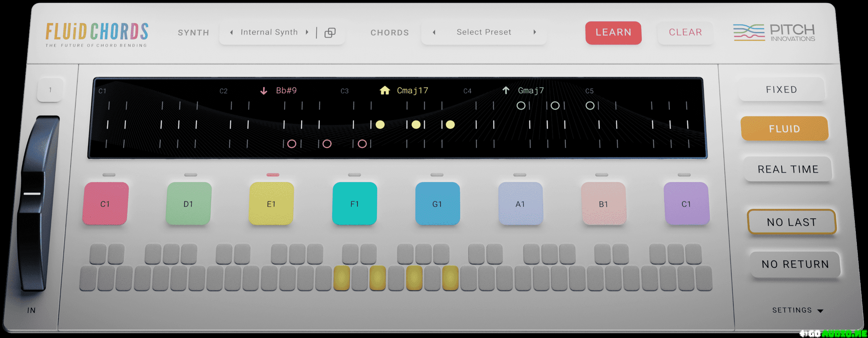Trigger the blue G1 chord pad
The height and width of the screenshot is (338, 868).
[x=437, y=204]
